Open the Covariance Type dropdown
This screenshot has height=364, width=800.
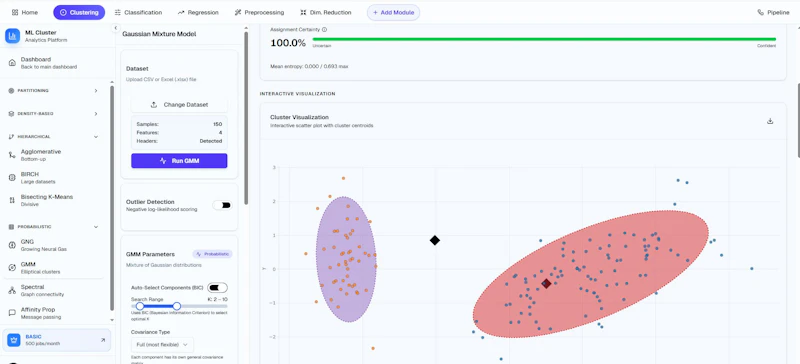coord(162,344)
